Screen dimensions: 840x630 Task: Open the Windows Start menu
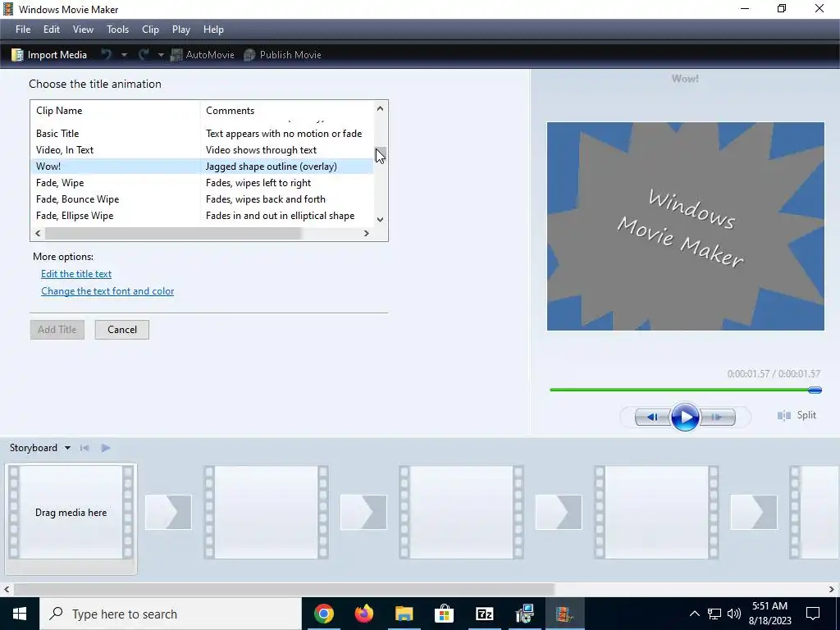(x=20, y=614)
